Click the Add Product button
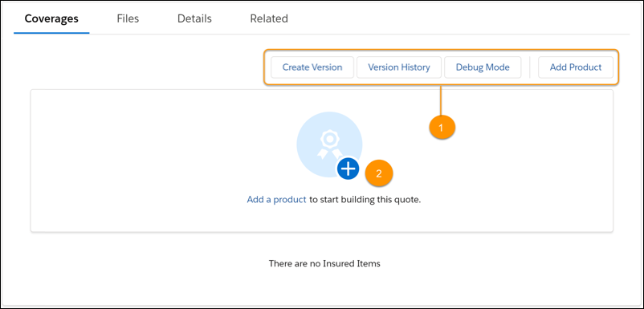Screen dimensions: 644x309 tap(576, 67)
